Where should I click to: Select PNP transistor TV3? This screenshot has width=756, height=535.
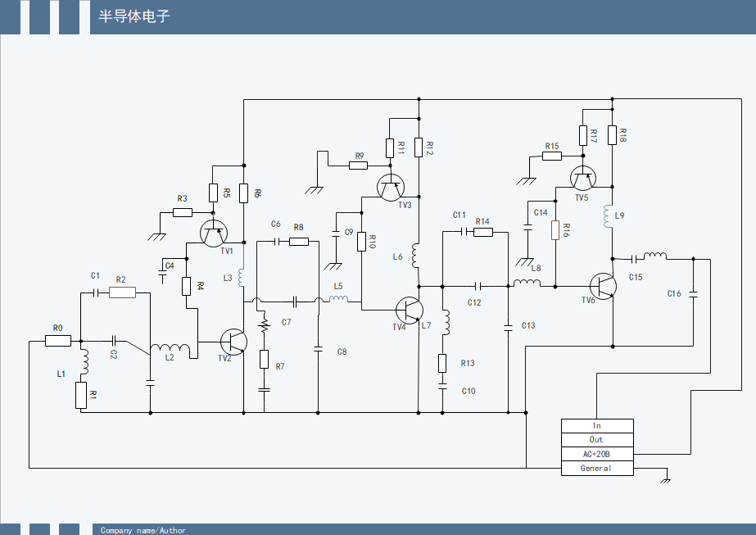tap(391, 188)
